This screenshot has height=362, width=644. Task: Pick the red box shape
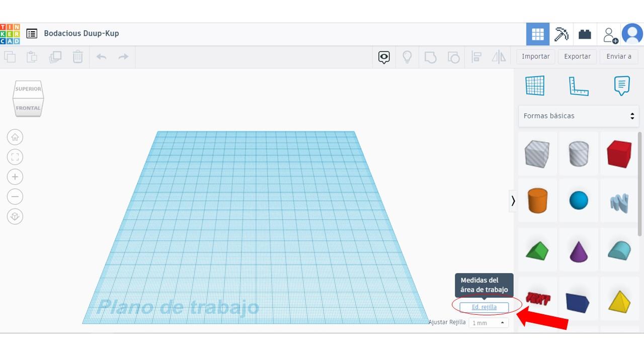[x=619, y=153]
